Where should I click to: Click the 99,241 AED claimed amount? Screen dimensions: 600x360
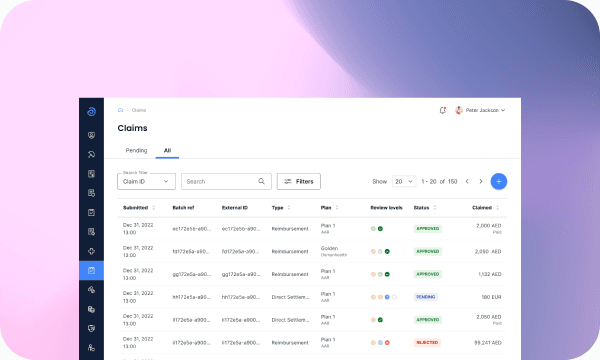488,343
